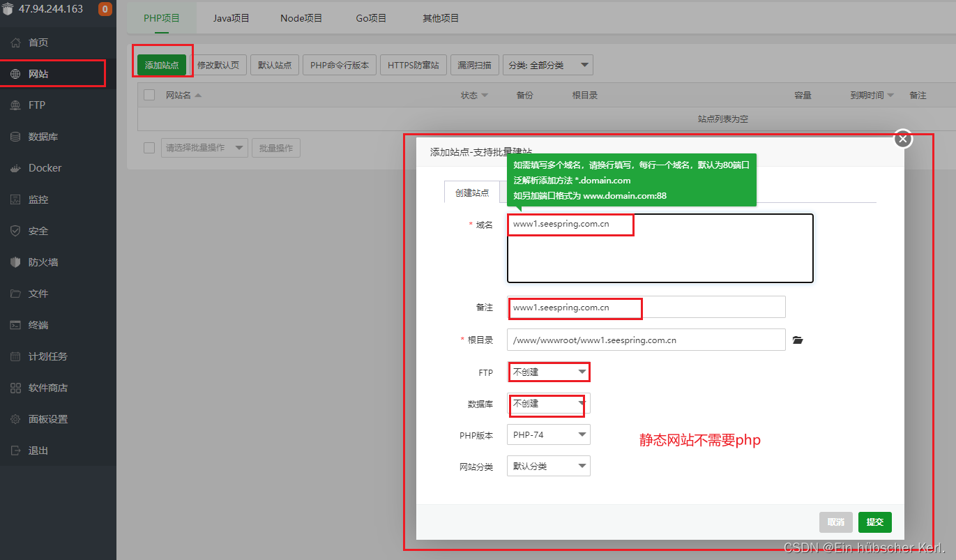Sort by the 网站名 column header
The width and height of the screenshot is (956, 560).
tap(183, 95)
